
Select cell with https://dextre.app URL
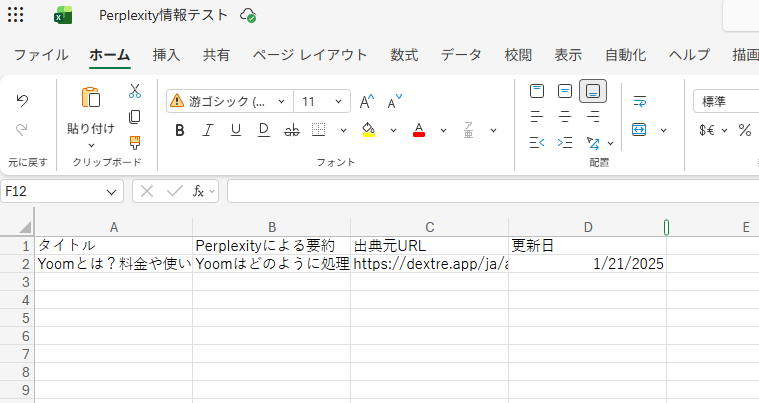pos(429,264)
